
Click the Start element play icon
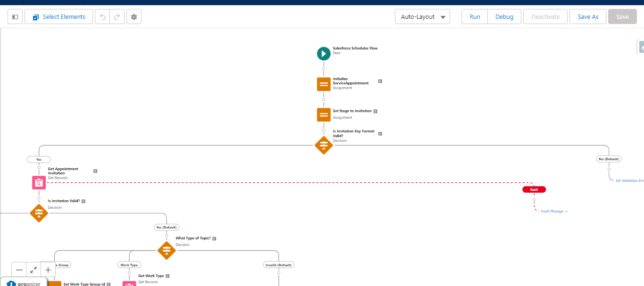(324, 54)
